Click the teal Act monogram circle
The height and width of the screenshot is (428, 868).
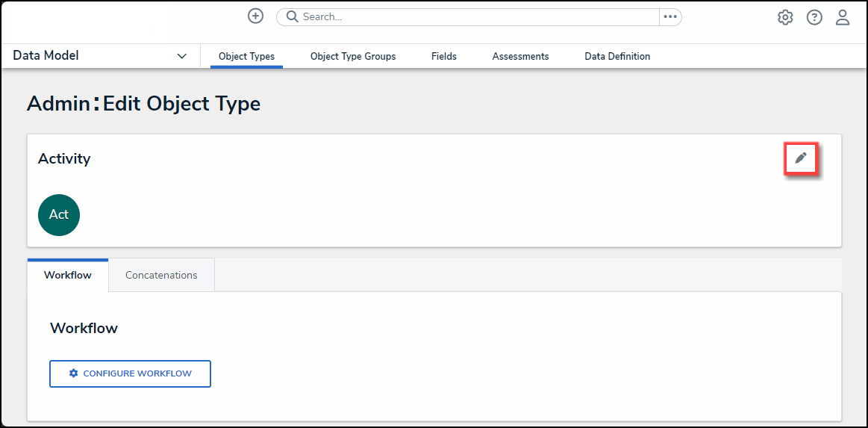pyautogui.click(x=59, y=214)
